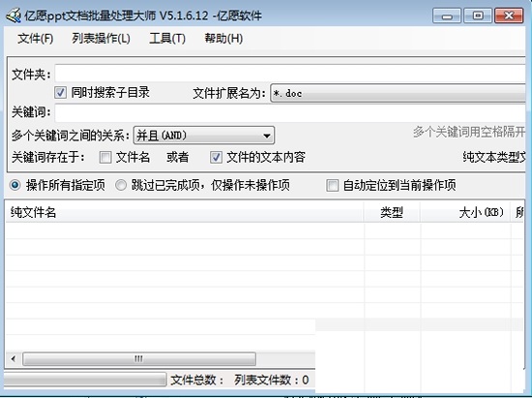Image resolution: width=532 pixels, height=398 pixels.
Task: Click the 文件夹 path input field
Action: point(290,74)
